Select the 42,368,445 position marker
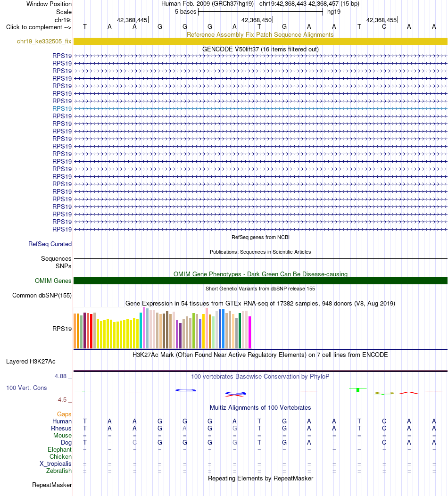 tap(132, 20)
